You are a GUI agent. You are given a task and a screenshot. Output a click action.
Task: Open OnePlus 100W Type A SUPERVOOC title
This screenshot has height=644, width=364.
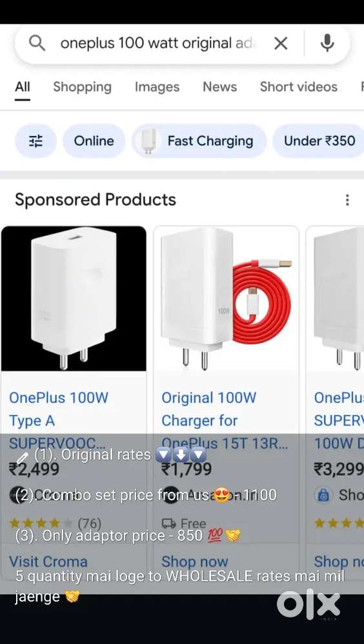(59, 420)
